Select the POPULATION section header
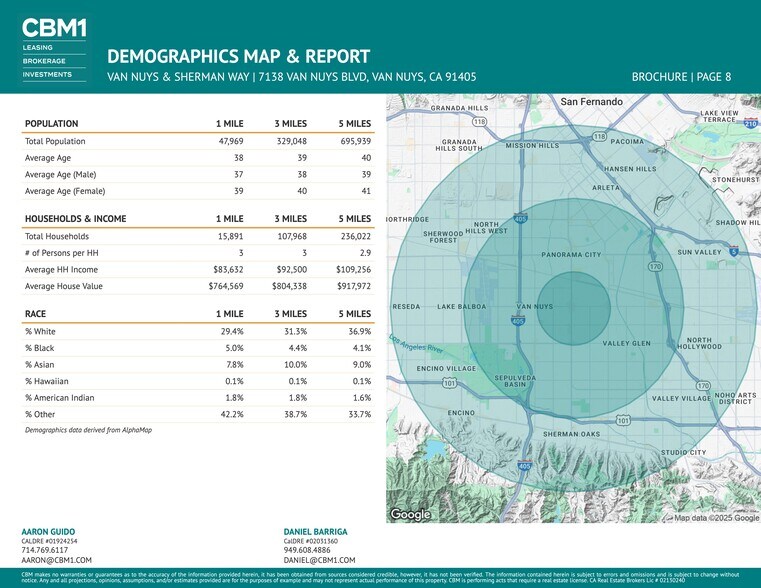761x588 pixels. [x=52, y=124]
